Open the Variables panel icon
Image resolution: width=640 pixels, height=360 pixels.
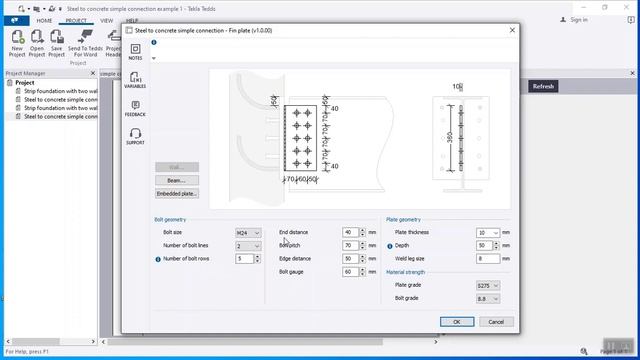(135, 80)
